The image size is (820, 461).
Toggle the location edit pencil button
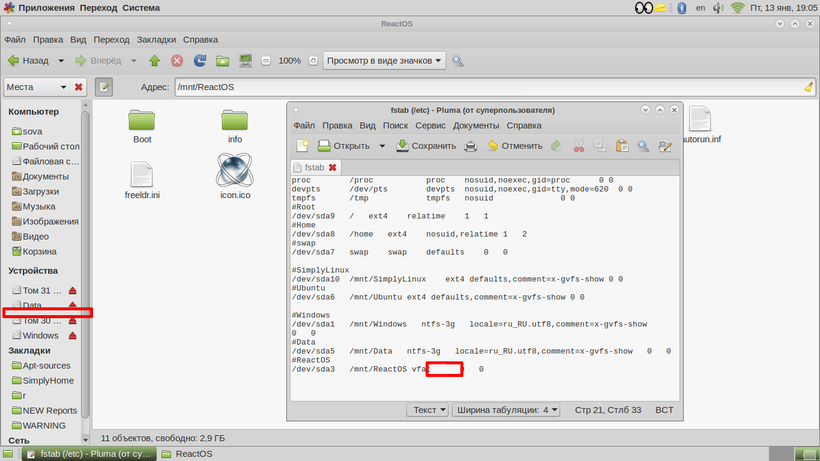(104, 87)
